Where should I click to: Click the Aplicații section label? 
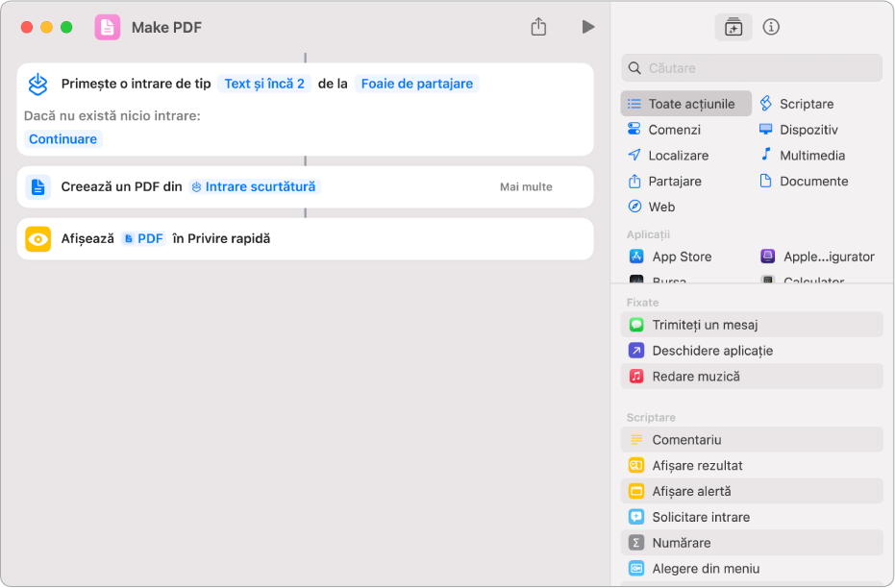[x=648, y=234]
